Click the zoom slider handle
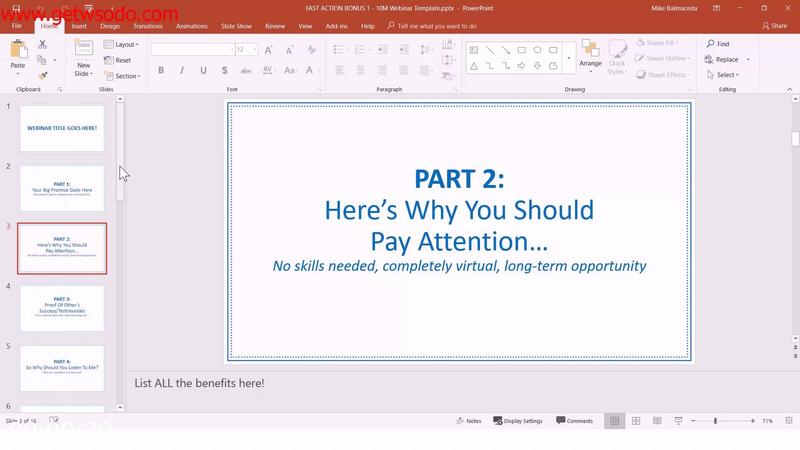Screen dimensions: 800x450 [x=715, y=421]
